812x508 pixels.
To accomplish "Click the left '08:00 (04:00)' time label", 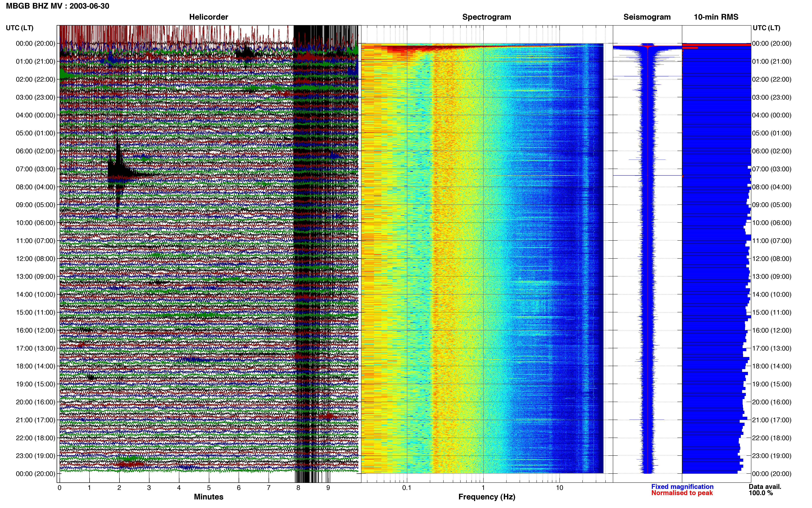I will 36,187.
